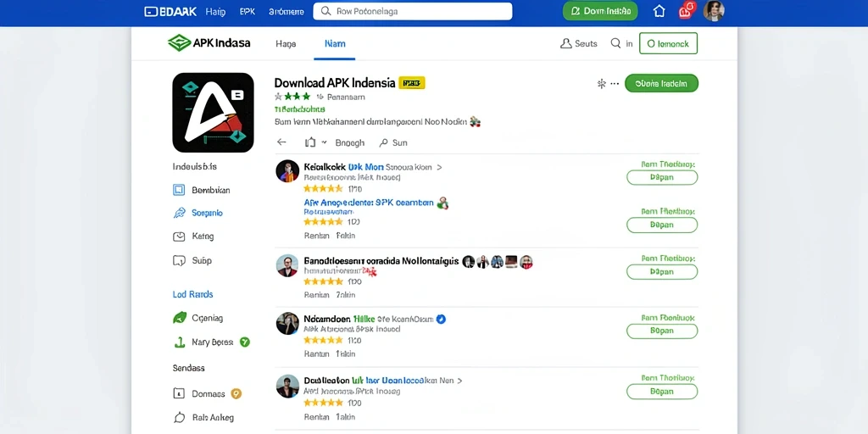
Task: Select Donnass in the sidebar
Action: coord(199,393)
